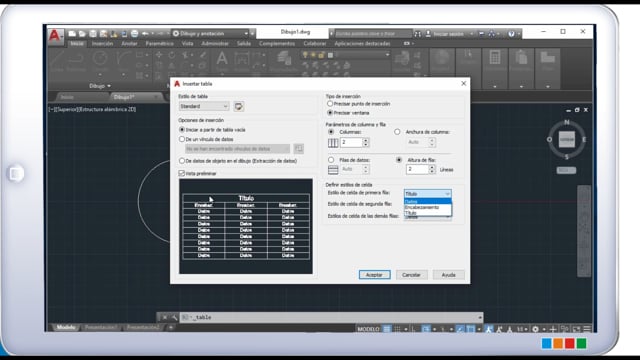Switch to the Anotar ribbon tab
640x360 pixels.
pos(129,44)
